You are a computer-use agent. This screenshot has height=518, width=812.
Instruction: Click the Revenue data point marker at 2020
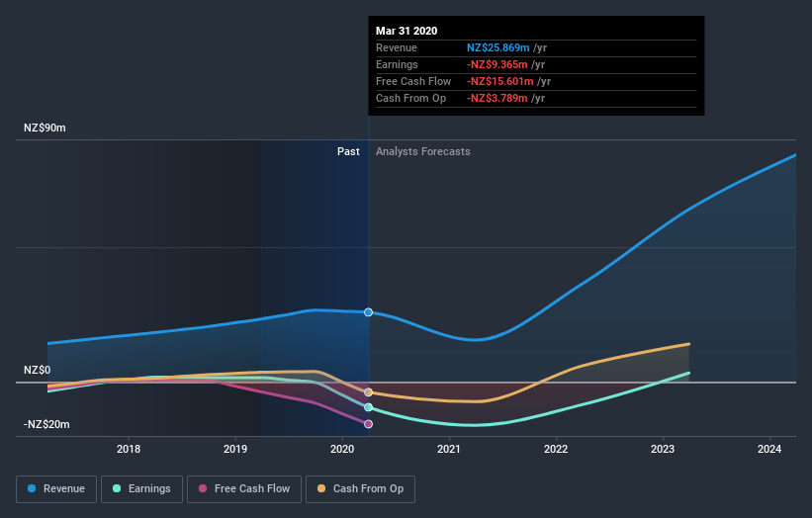(368, 312)
